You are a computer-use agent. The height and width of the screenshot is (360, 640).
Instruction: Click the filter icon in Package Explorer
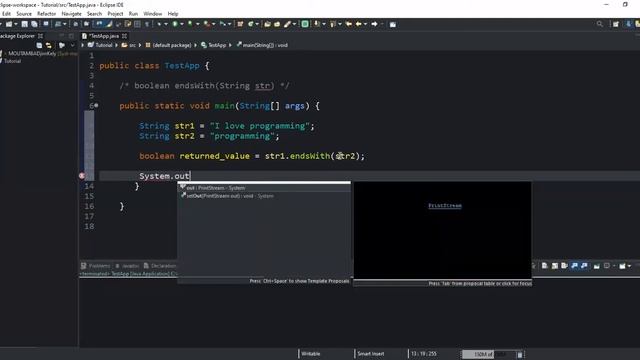pos(62,45)
